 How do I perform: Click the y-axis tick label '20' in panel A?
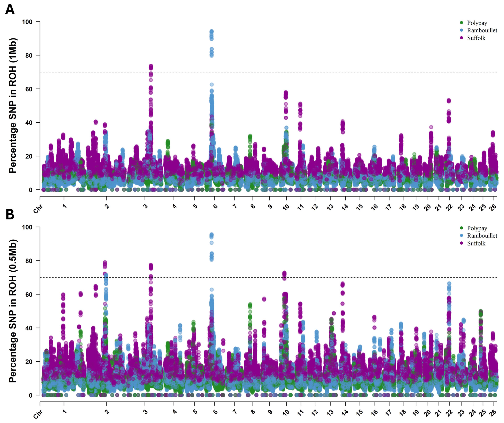[29, 156]
